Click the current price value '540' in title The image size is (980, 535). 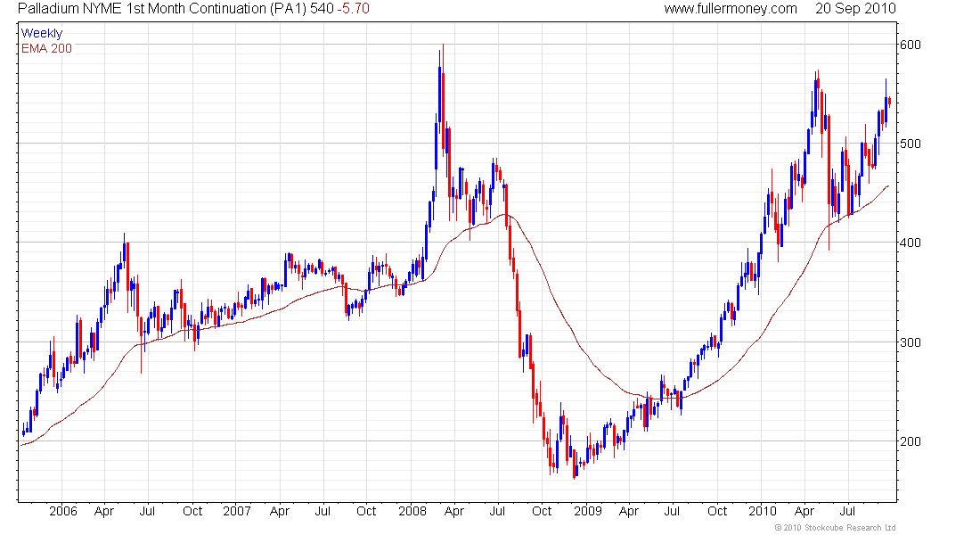322,9
